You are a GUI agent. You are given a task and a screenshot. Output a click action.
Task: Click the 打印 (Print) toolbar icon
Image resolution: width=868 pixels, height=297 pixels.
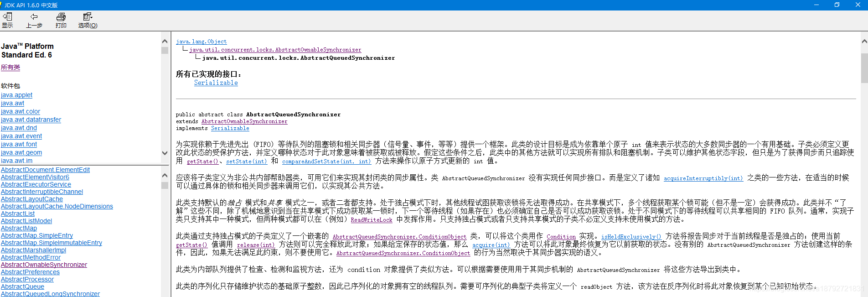61,20
